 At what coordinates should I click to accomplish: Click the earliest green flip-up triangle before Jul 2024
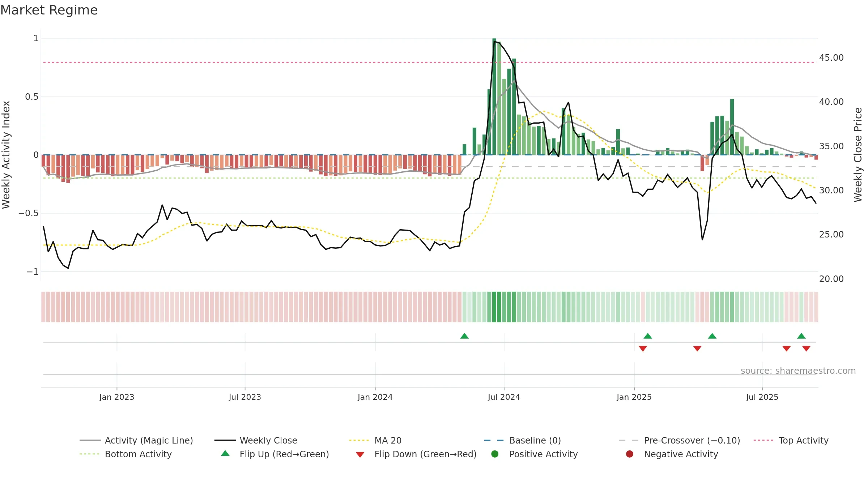coord(464,336)
